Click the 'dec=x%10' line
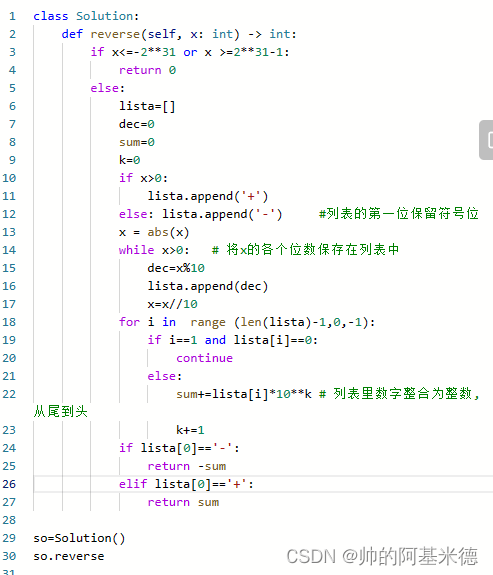Viewport: 493px width, 575px height. click(x=176, y=268)
